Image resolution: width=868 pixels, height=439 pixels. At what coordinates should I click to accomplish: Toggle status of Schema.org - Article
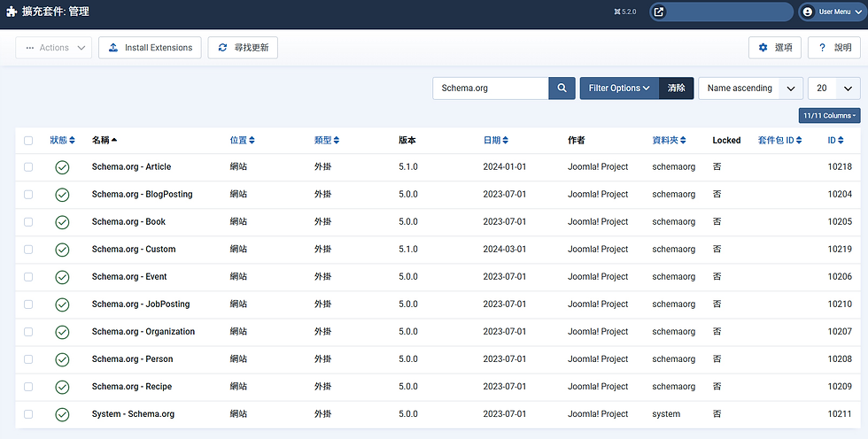click(x=63, y=167)
